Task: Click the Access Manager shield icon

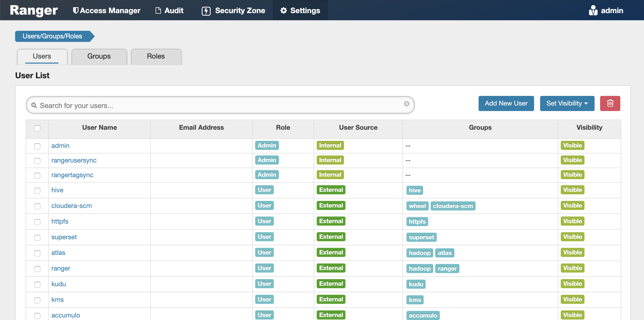Action: (x=75, y=10)
